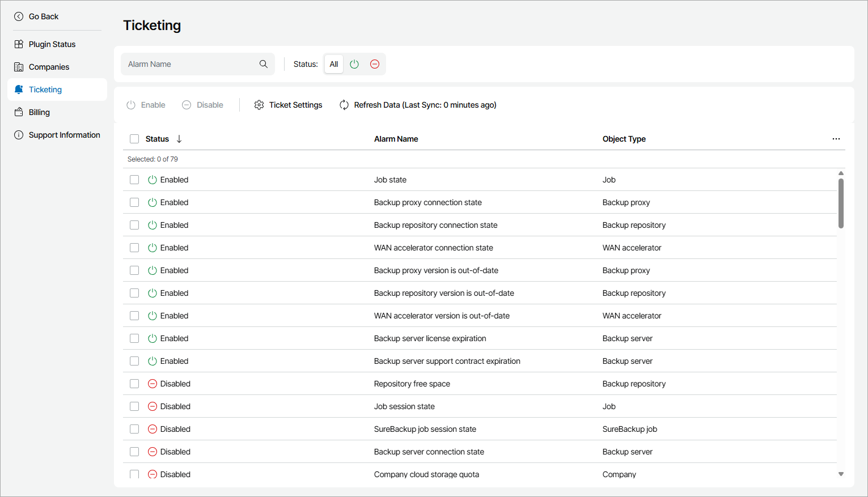Select the Repository free space row checkbox
Screen dimensions: 868x497
(134, 384)
